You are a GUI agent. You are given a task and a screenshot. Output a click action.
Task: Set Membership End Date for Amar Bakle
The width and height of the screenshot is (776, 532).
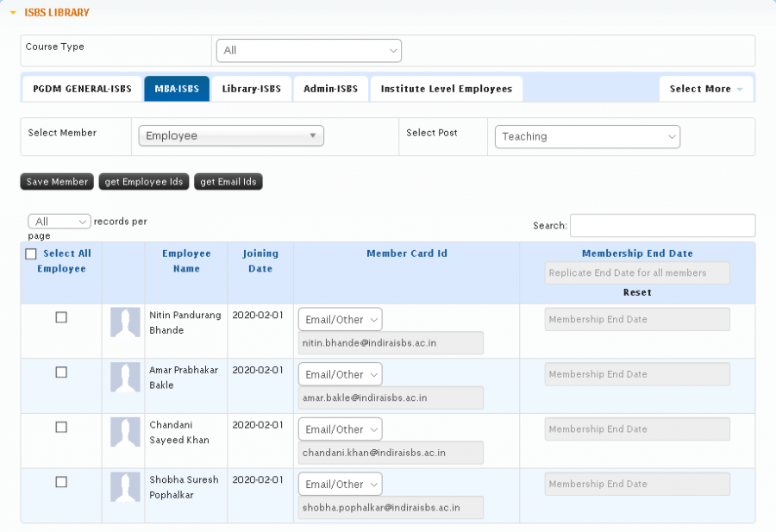click(637, 374)
